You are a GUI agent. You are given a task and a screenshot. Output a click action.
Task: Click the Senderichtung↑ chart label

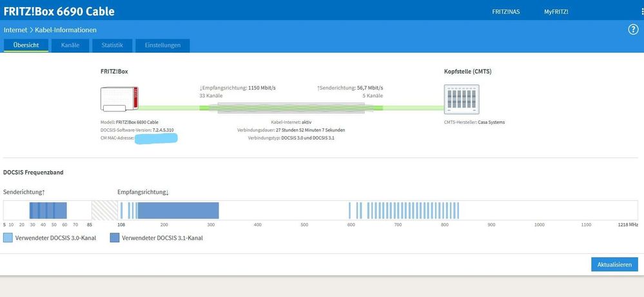[24, 192]
